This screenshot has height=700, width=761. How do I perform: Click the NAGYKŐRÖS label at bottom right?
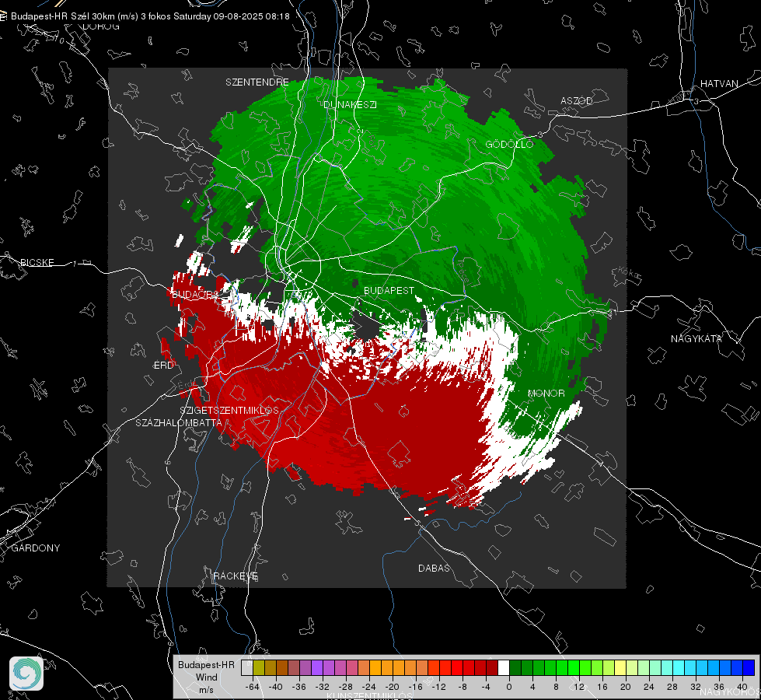pyautogui.click(x=730, y=691)
